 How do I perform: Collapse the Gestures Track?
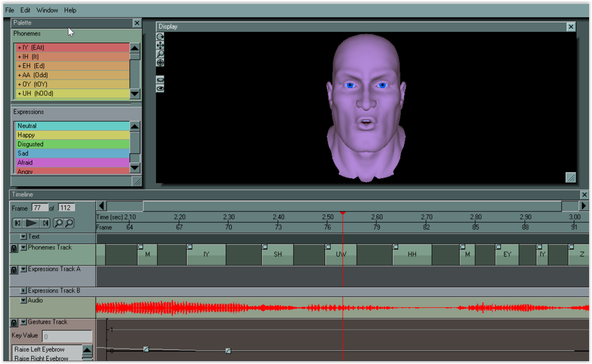tap(23, 322)
